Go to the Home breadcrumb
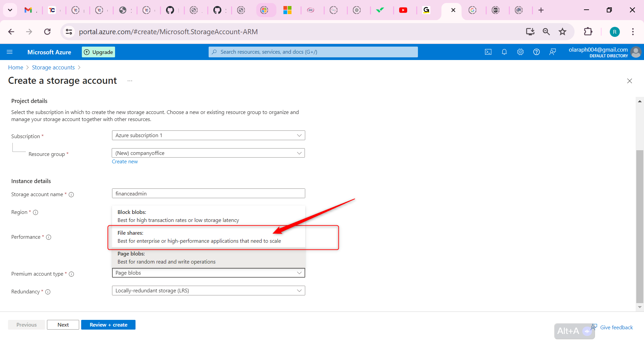Image resolution: width=644 pixels, height=342 pixels. 15,67
